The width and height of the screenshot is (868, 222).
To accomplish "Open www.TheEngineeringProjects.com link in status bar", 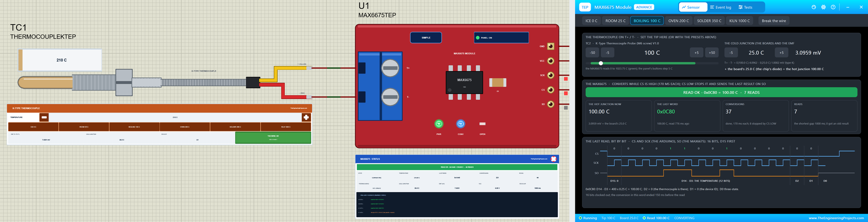I will tap(836, 218).
